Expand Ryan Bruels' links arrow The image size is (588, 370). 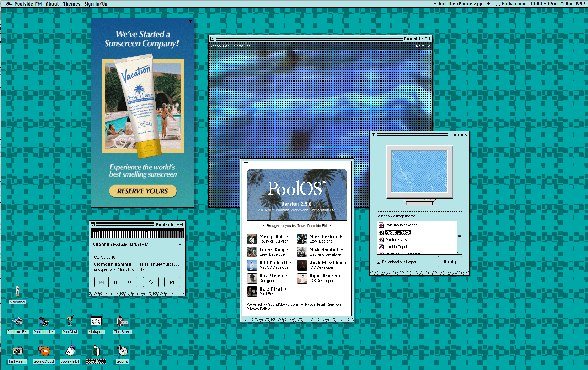coord(340,276)
